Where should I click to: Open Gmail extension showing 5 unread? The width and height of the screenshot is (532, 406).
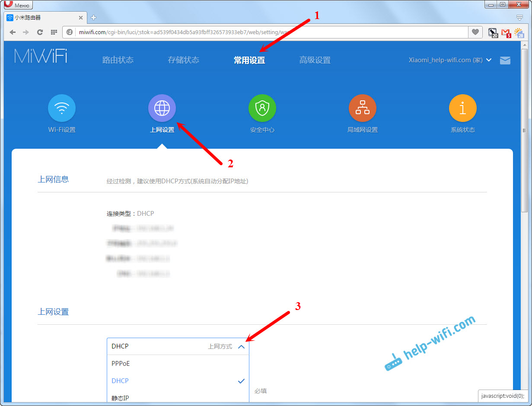pyautogui.click(x=506, y=32)
